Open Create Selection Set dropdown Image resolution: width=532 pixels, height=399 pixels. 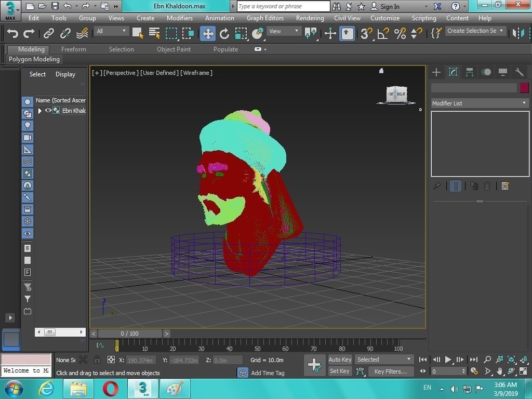click(475, 31)
